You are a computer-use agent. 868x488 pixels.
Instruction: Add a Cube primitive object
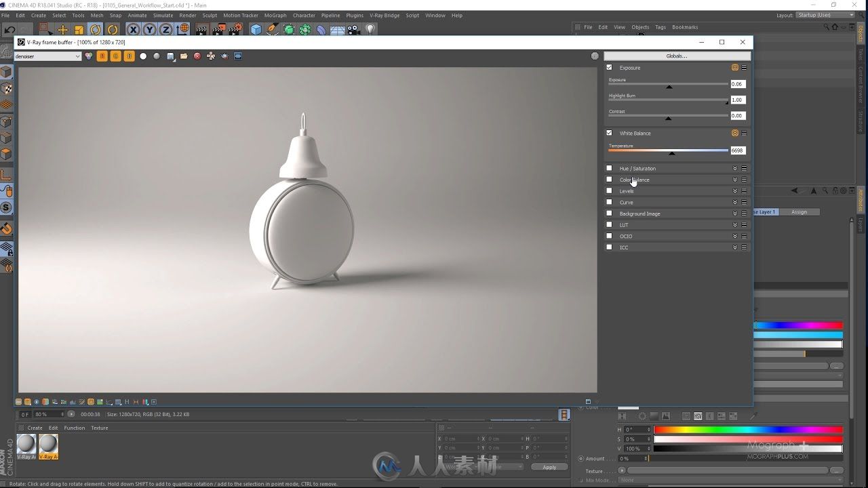point(256,29)
